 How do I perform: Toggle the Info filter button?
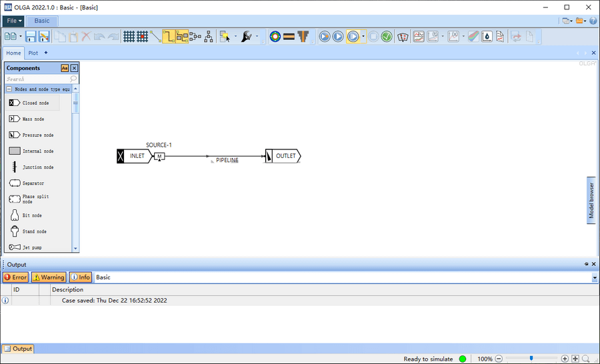coord(81,277)
